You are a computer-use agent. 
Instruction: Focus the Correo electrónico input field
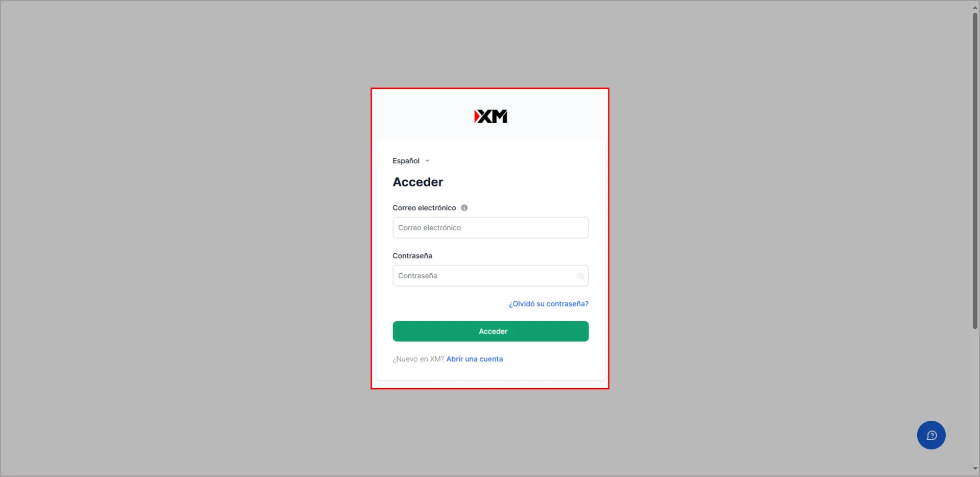(x=491, y=228)
